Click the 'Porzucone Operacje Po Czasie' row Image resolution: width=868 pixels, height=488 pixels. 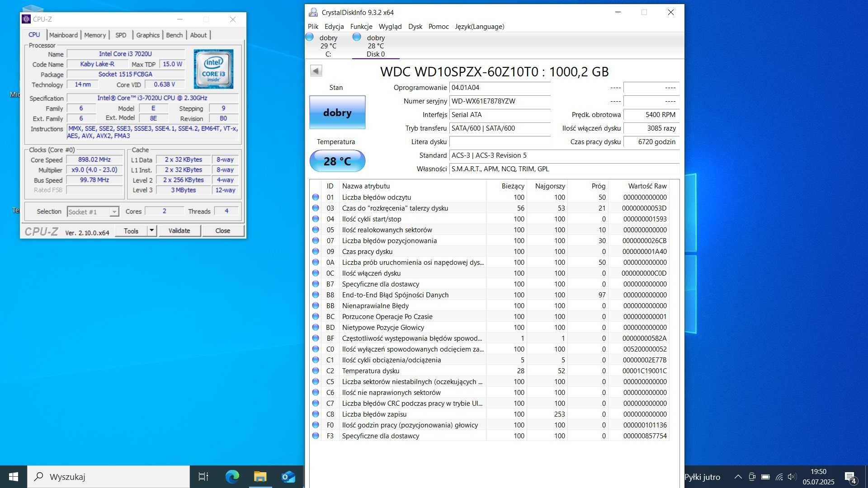coord(489,316)
